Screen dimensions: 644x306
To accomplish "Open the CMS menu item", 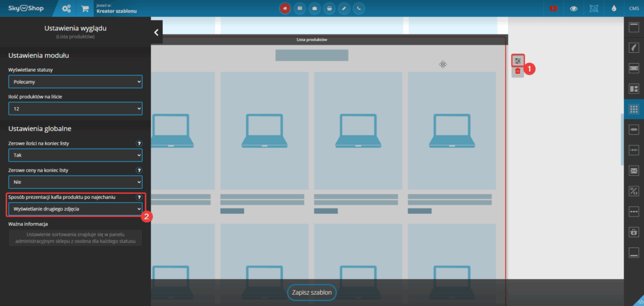I will point(633,9).
